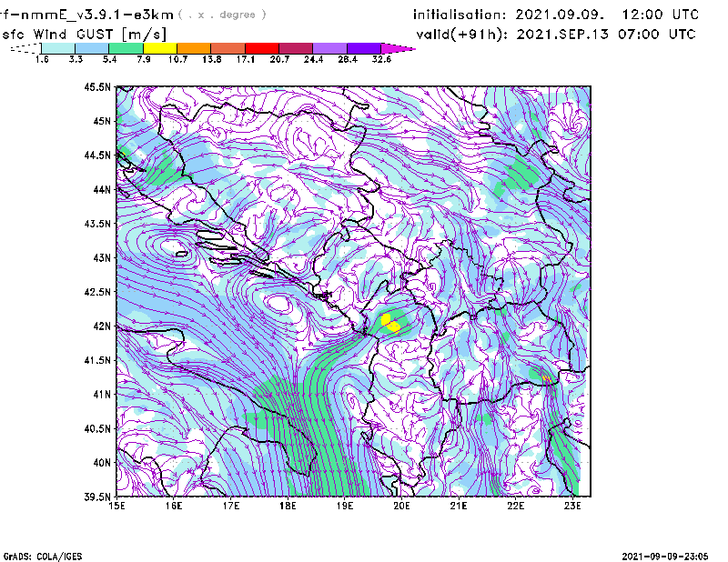Click the legend value '24.4'
The width and height of the screenshot is (728, 562).
(313, 59)
